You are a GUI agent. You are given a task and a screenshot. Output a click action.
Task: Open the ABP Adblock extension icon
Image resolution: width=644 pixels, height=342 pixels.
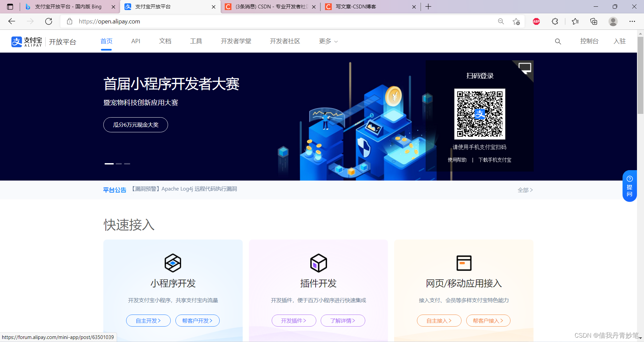coord(536,21)
